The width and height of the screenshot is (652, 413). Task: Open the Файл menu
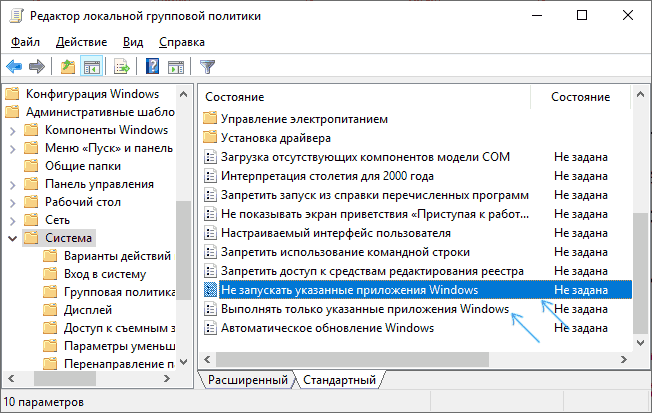pos(25,42)
